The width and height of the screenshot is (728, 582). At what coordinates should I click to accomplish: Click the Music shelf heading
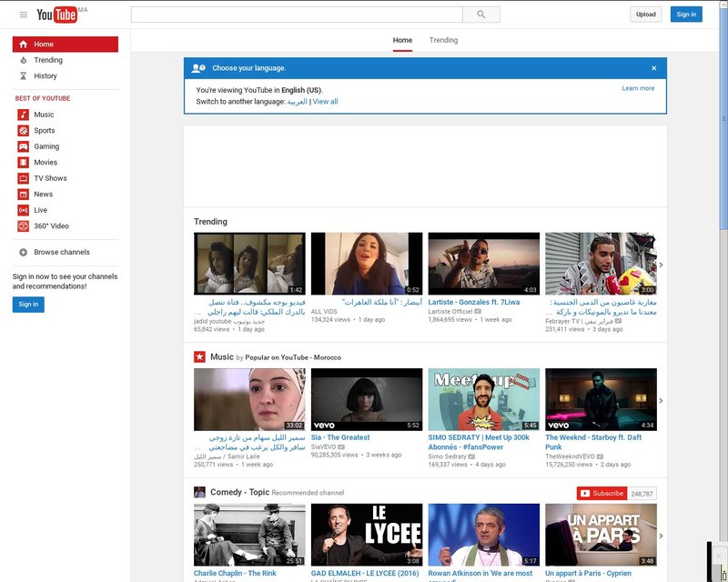[222, 356]
